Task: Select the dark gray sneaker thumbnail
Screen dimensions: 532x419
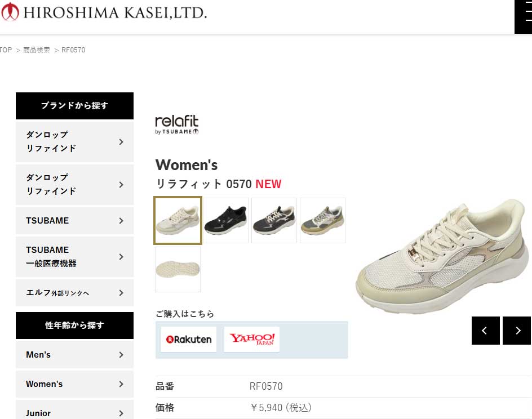Action: (x=274, y=220)
